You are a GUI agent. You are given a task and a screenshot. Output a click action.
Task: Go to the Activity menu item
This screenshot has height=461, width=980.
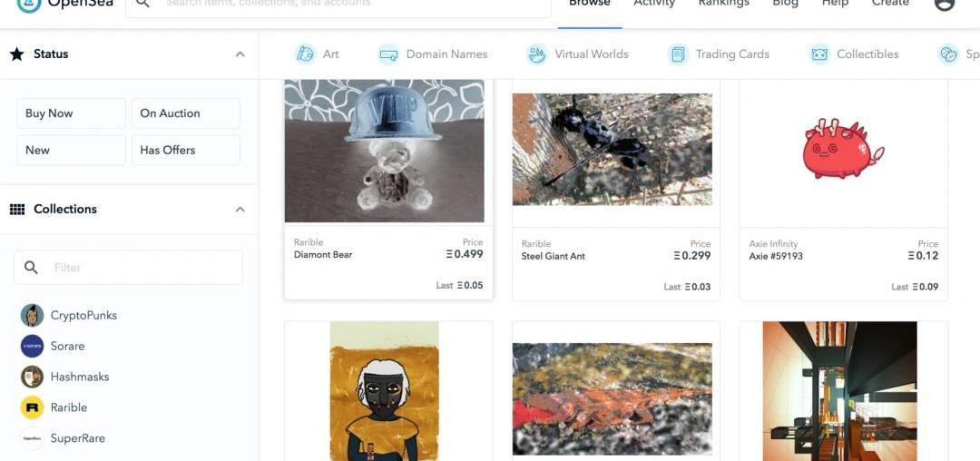[x=654, y=3]
